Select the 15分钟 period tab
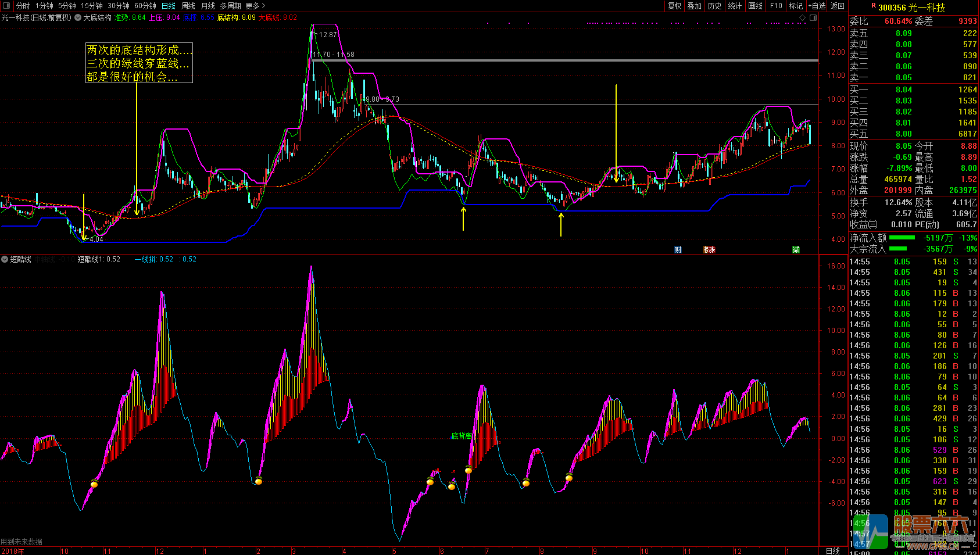Image resolution: width=980 pixels, height=555 pixels. tap(92, 6)
